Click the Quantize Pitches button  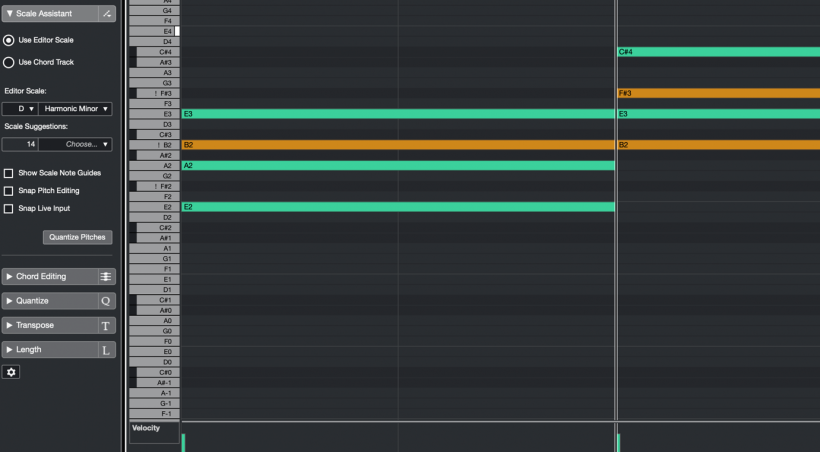[77, 237]
